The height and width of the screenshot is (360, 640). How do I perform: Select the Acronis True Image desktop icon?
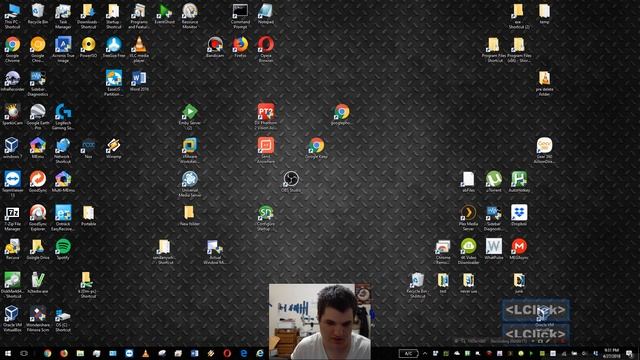click(x=63, y=49)
